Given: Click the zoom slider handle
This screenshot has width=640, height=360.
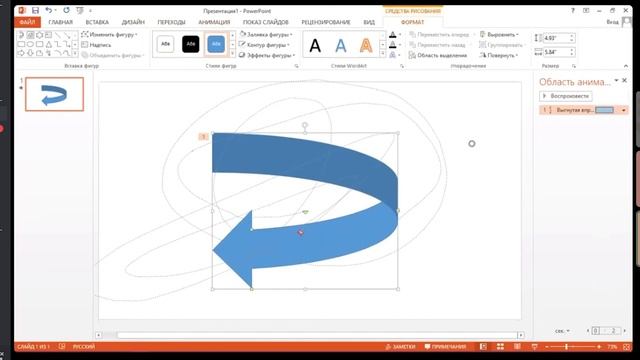Looking at the screenshot, I should 567,347.
